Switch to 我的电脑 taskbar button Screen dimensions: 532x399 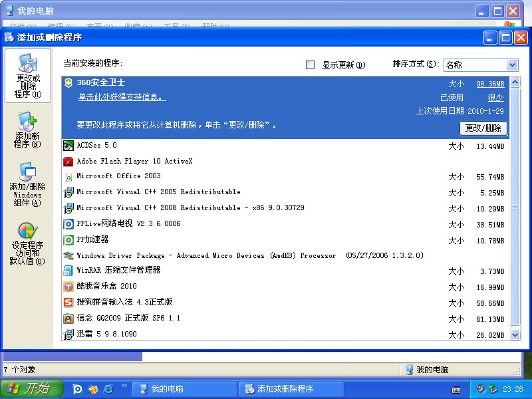[x=184, y=389]
